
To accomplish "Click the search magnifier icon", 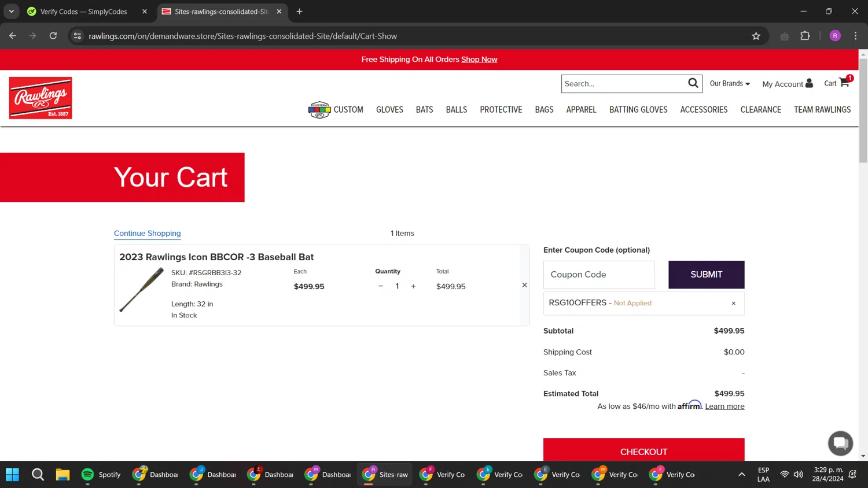I will [693, 83].
